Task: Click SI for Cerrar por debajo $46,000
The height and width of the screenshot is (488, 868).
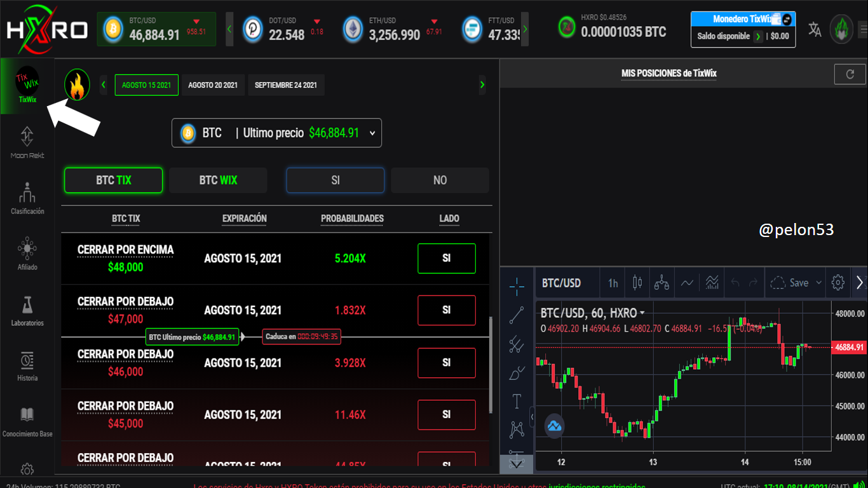Action: pos(447,363)
